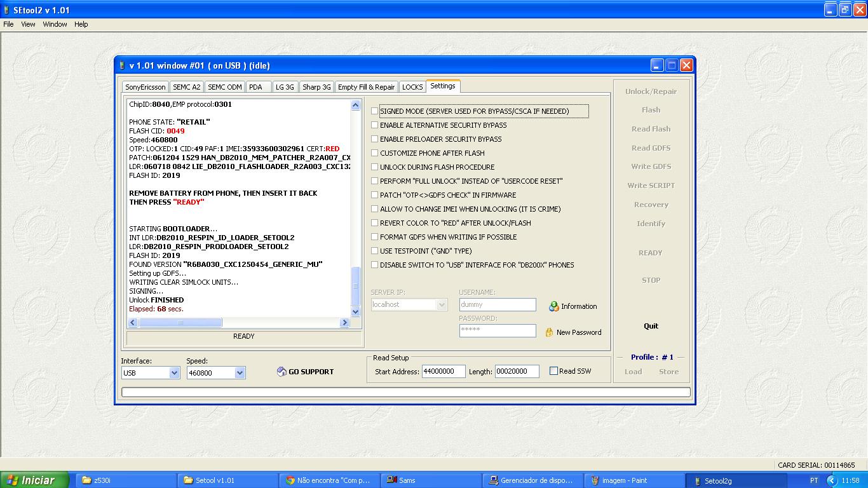The image size is (868, 488).
Task: Click the Unlock/Repair button
Action: pos(651,91)
